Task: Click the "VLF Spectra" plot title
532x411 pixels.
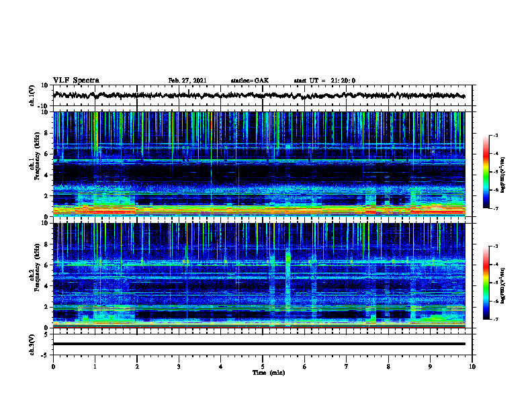Action: pos(76,81)
